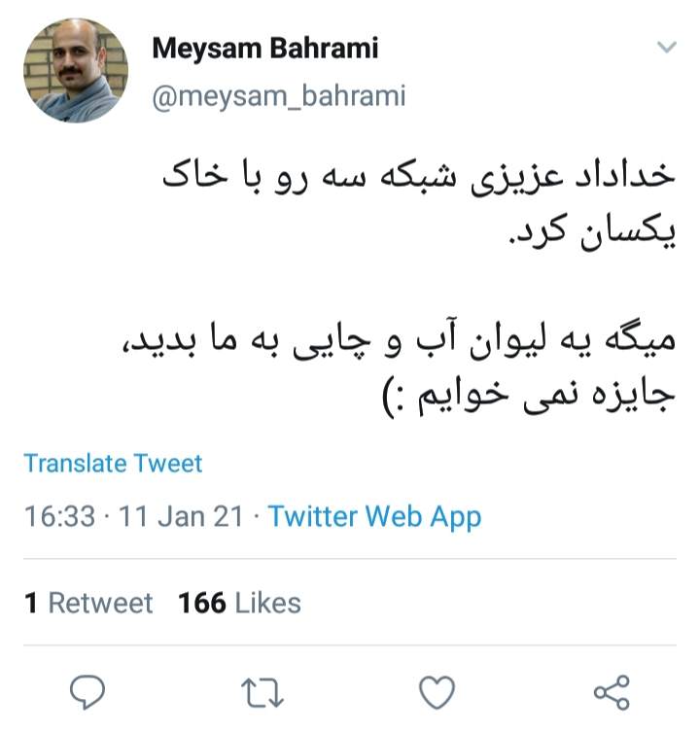Click the 16:33 timestamp

[59, 517]
